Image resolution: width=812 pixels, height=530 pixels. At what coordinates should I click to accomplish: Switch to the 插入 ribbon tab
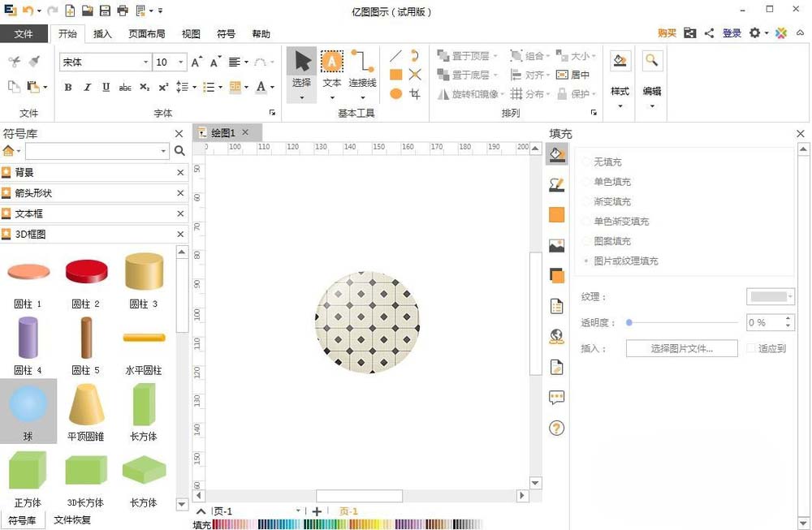pos(103,34)
